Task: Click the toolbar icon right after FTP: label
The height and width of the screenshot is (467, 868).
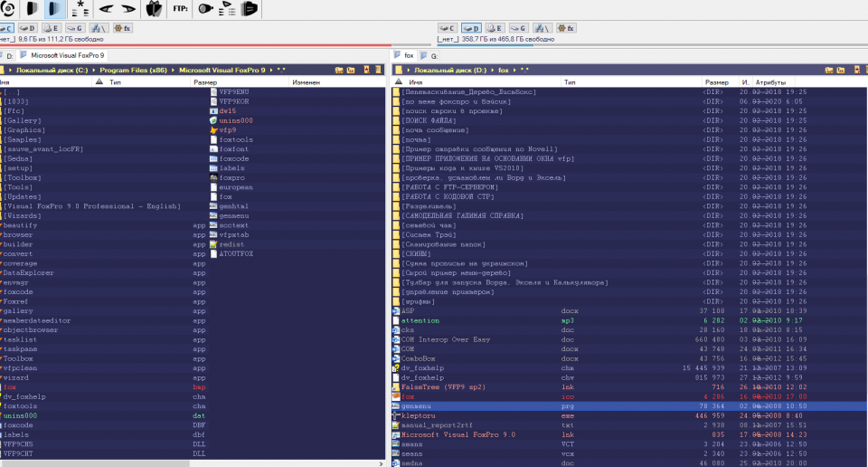Action: coord(205,10)
